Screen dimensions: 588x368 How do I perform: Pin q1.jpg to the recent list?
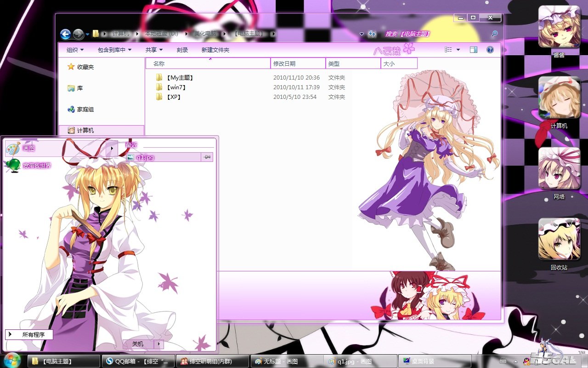(x=207, y=157)
